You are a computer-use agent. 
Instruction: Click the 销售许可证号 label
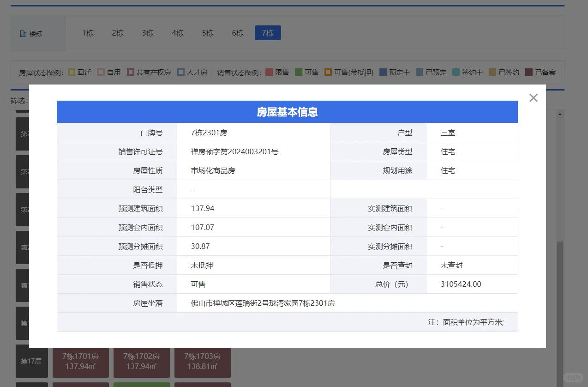click(140, 151)
